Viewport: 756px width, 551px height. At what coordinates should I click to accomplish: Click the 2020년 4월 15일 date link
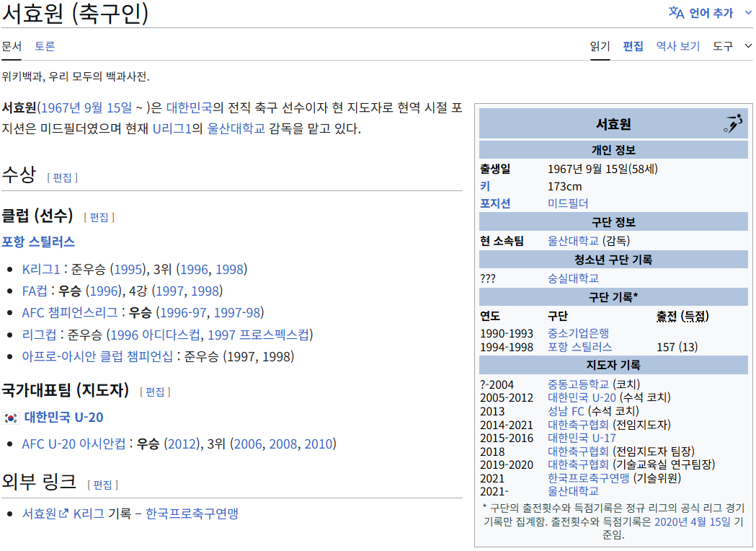point(692,521)
